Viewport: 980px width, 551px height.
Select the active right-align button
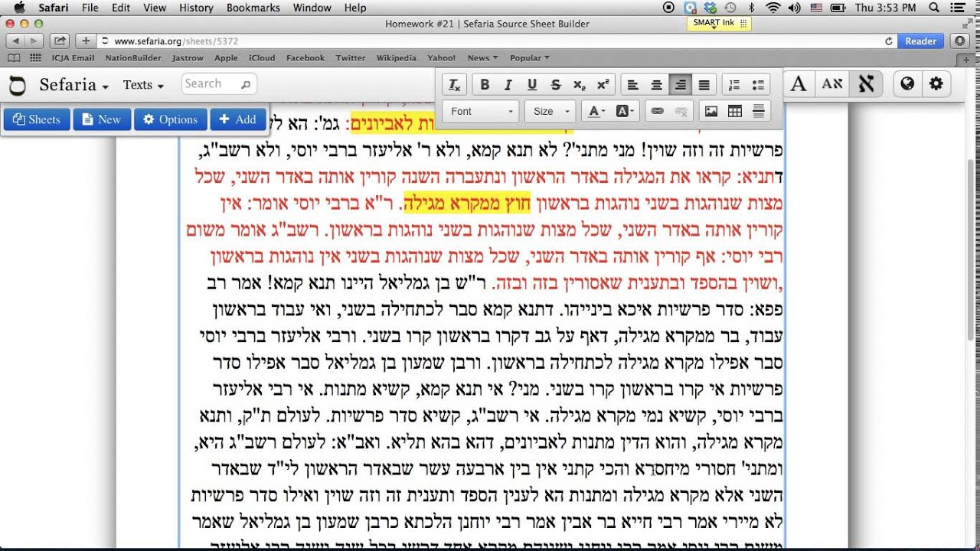coord(680,85)
